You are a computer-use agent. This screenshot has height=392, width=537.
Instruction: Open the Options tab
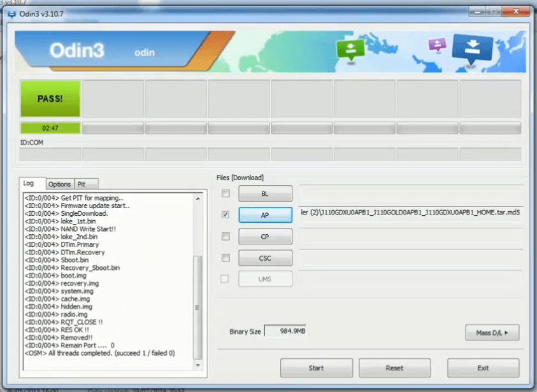(60, 184)
